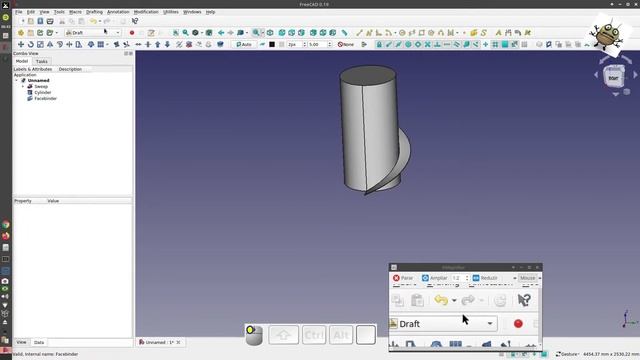Expand the Arc tools dropdown arrow
The image size is (640, 360).
click(x=395, y=33)
